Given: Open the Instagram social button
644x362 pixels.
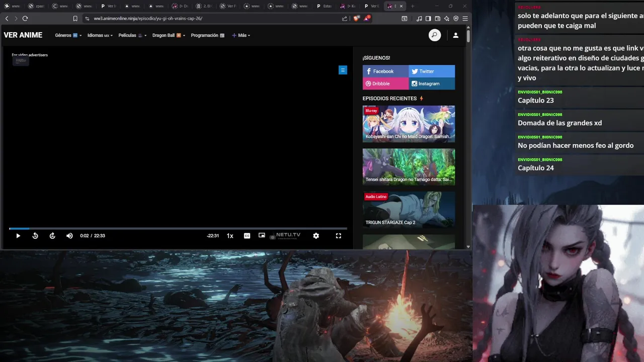Looking at the screenshot, I should [x=432, y=84].
